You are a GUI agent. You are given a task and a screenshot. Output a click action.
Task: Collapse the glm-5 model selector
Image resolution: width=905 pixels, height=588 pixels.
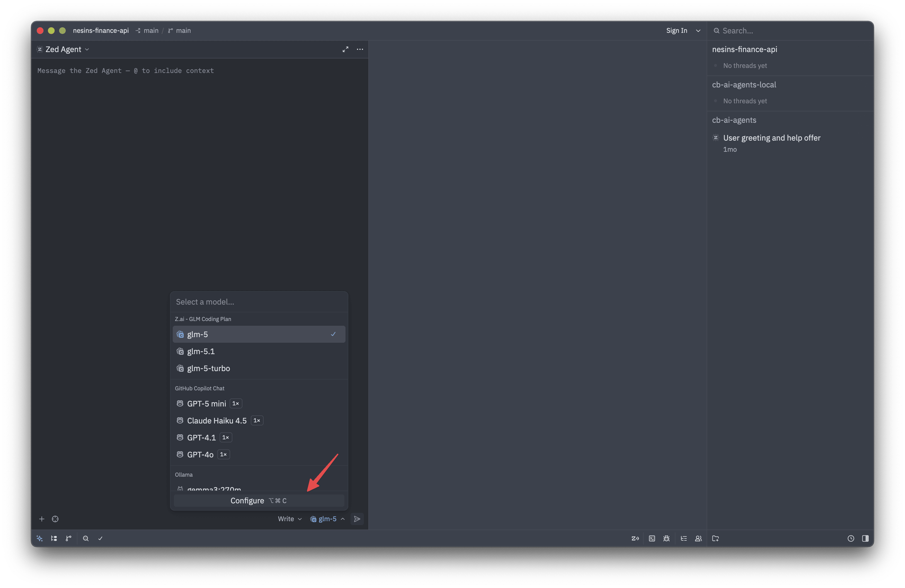[x=327, y=519]
